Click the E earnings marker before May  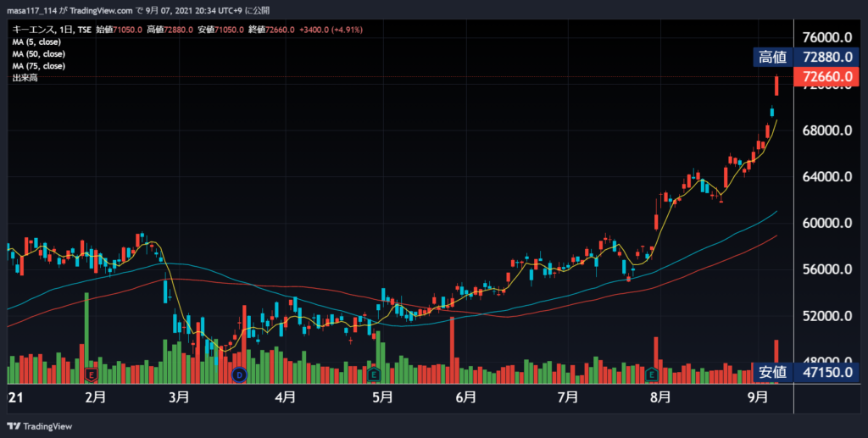(374, 374)
